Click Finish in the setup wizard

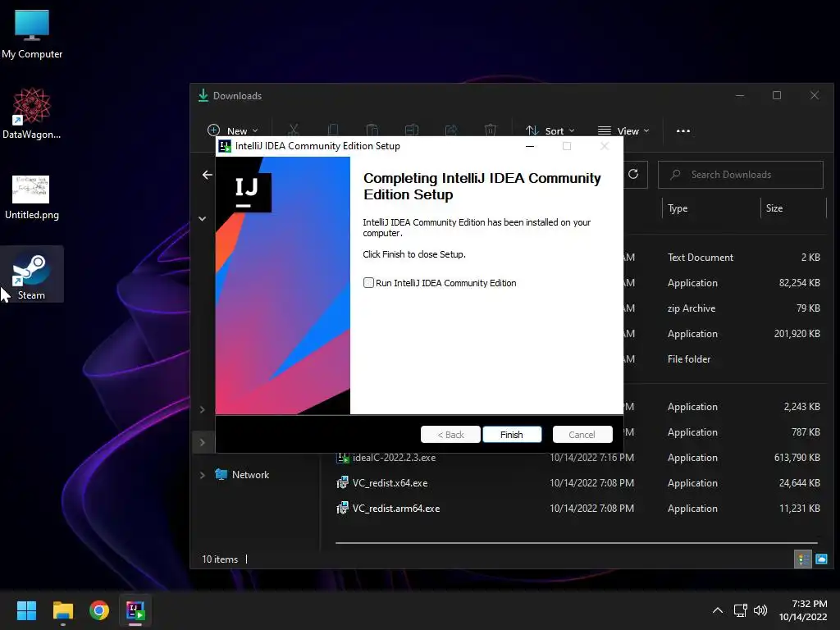point(512,435)
